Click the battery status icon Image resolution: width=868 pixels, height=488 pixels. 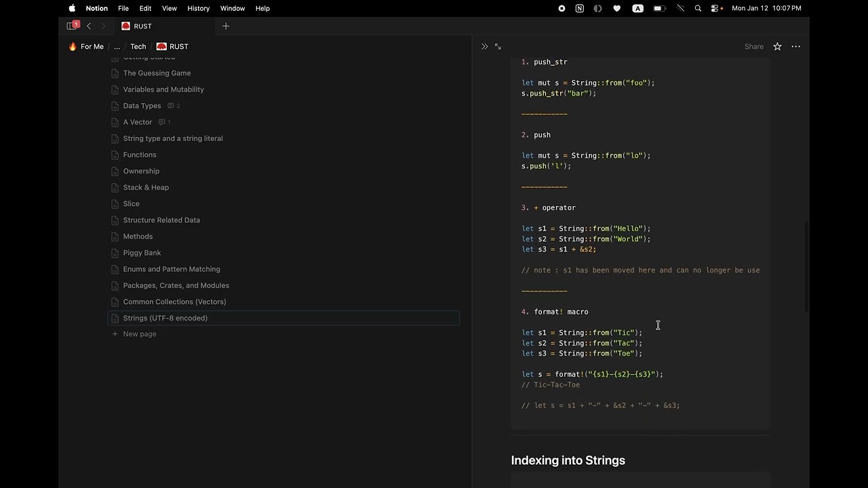pos(659,8)
